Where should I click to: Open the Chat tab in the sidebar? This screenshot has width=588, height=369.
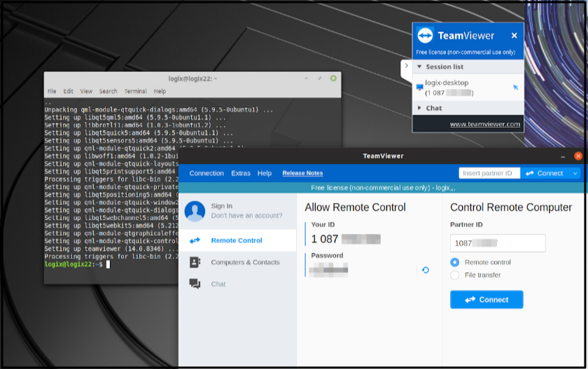point(237,284)
